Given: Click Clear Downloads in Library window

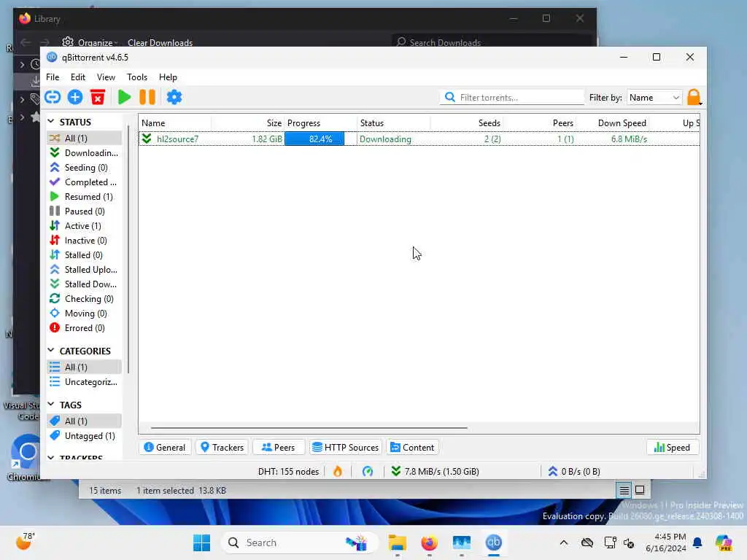Looking at the screenshot, I should tap(160, 43).
